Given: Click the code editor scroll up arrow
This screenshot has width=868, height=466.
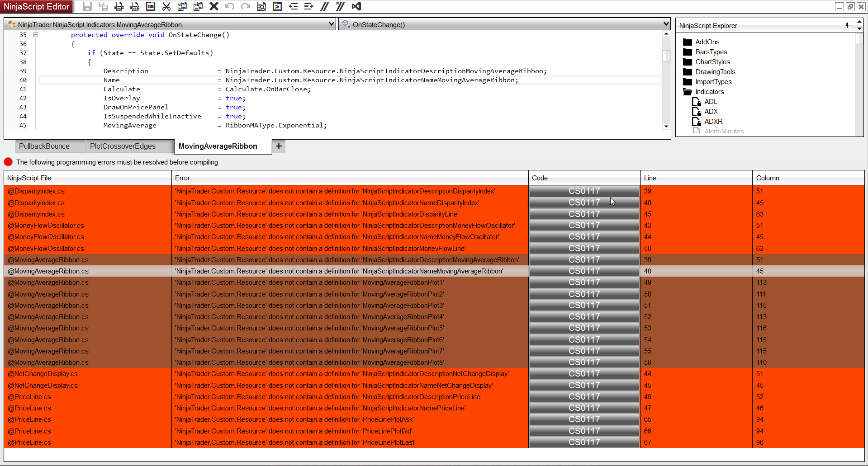Looking at the screenshot, I should click(x=666, y=34).
